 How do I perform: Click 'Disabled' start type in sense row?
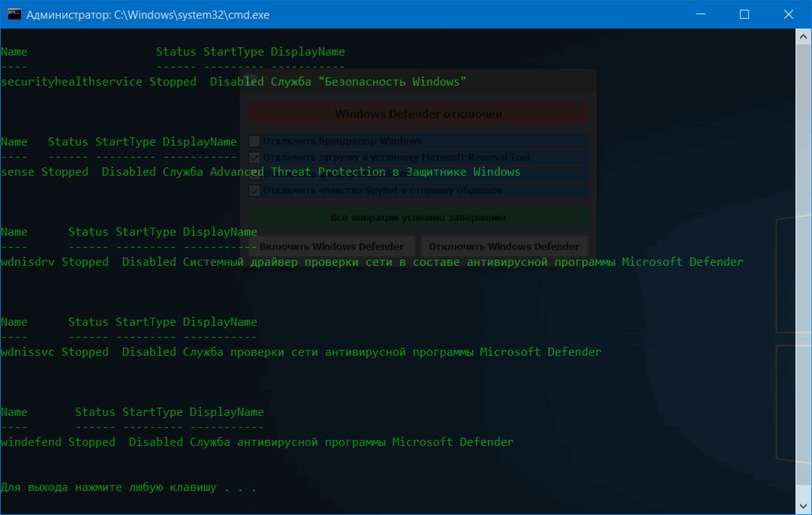129,172
